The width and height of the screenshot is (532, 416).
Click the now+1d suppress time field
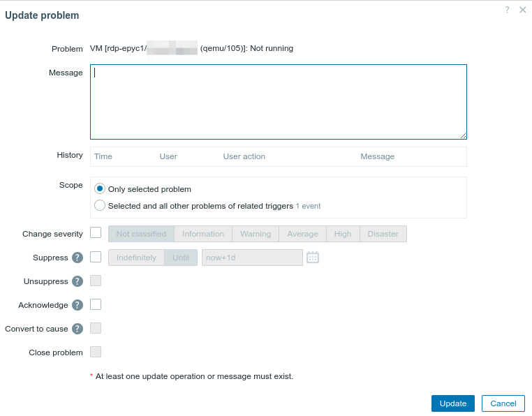(252, 258)
